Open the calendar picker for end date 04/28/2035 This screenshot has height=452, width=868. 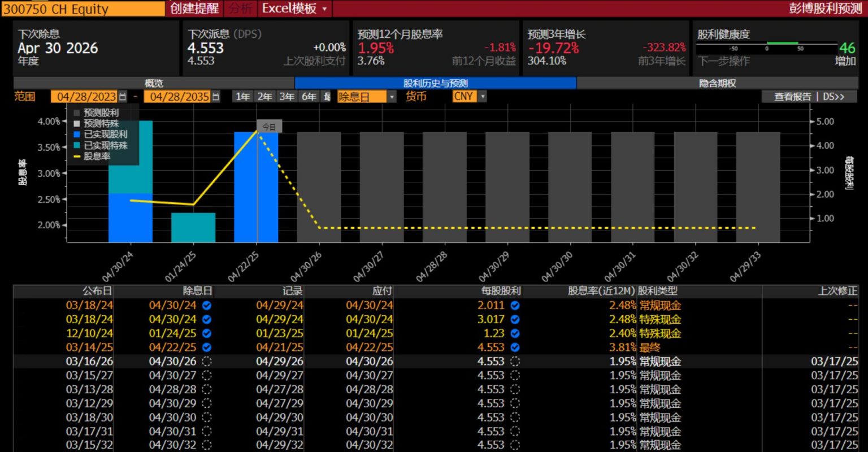coord(215,97)
